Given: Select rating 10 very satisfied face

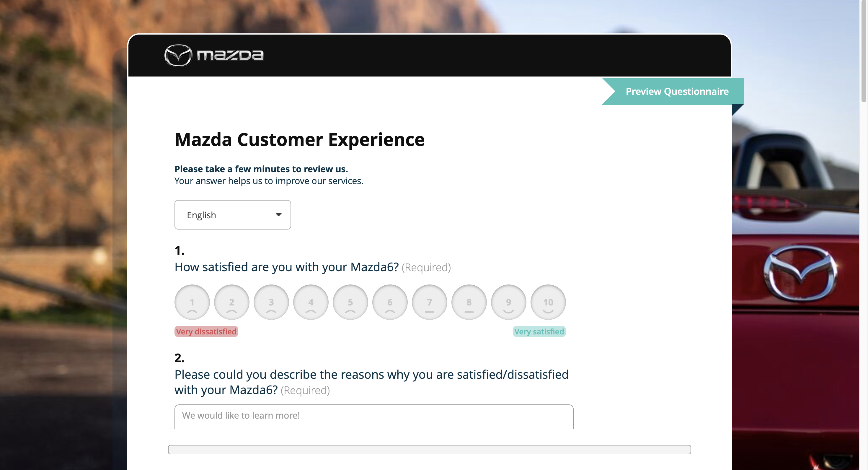Looking at the screenshot, I should point(548,302).
